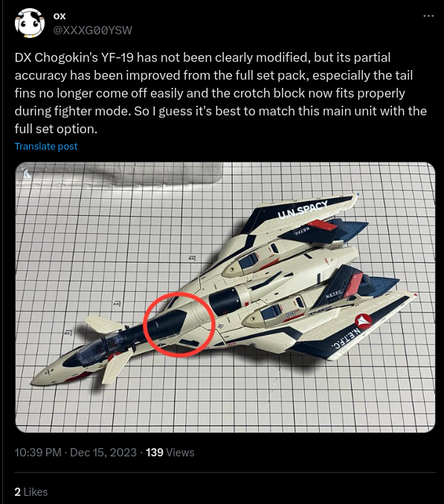Click the Likes label text
The height and width of the screenshot is (504, 444).
(x=36, y=492)
